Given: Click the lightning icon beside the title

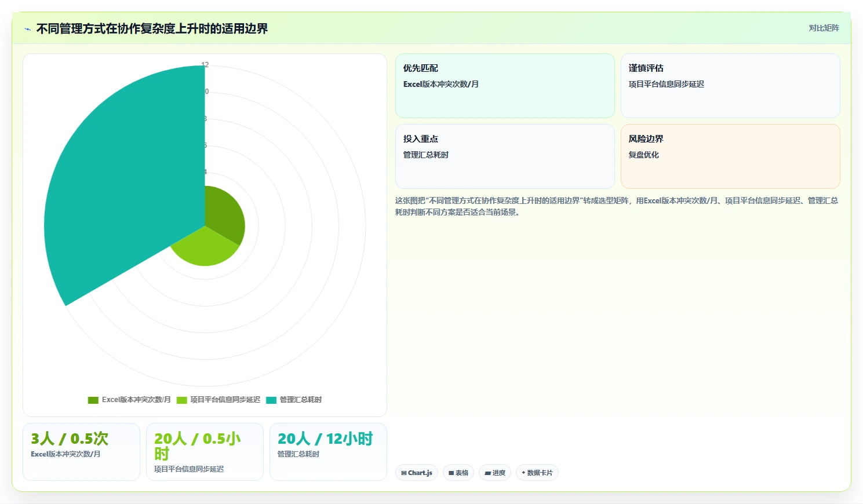Looking at the screenshot, I should tap(27, 29).
